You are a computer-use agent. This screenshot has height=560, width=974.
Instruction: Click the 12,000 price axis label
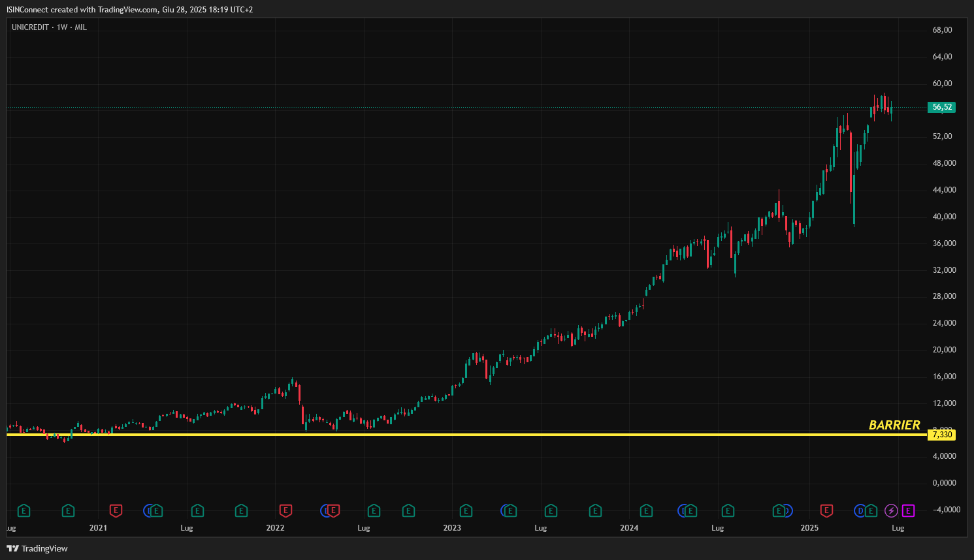click(x=944, y=403)
